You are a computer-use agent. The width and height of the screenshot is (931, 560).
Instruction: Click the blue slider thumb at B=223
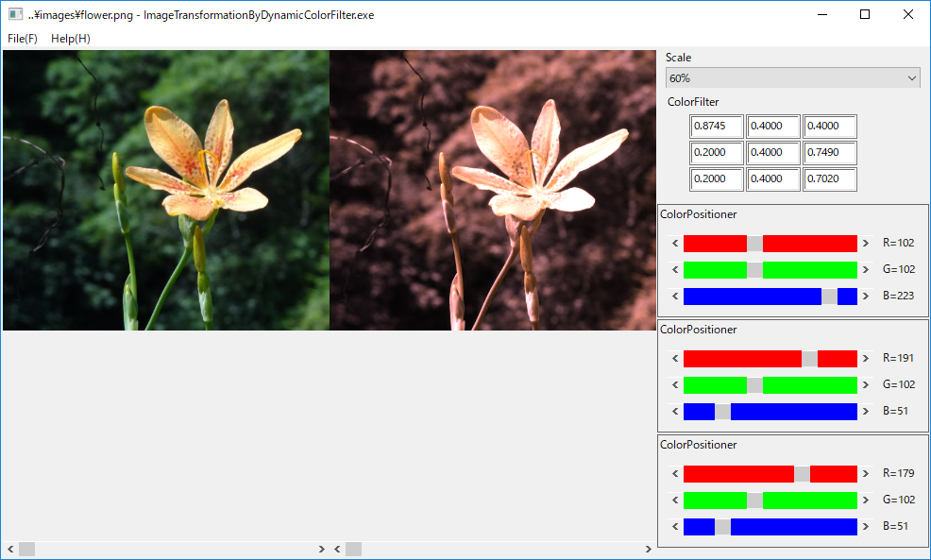point(829,297)
